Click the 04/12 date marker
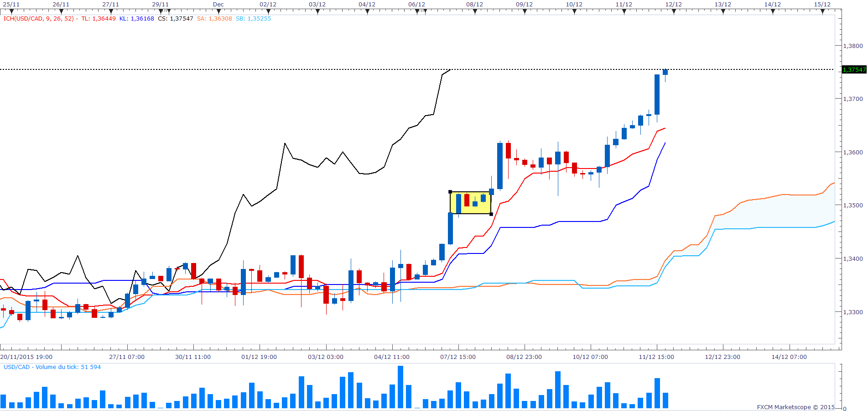The width and height of the screenshot is (868, 411). [x=367, y=5]
